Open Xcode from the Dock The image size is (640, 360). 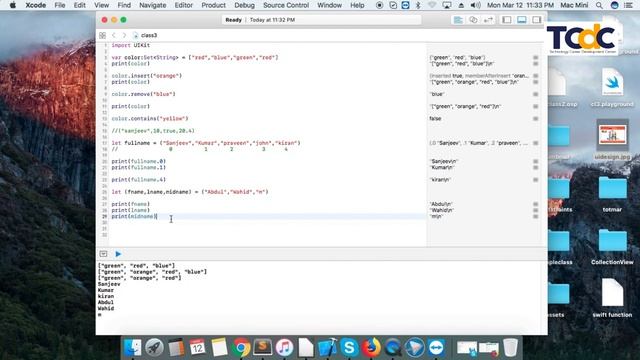click(x=327, y=348)
